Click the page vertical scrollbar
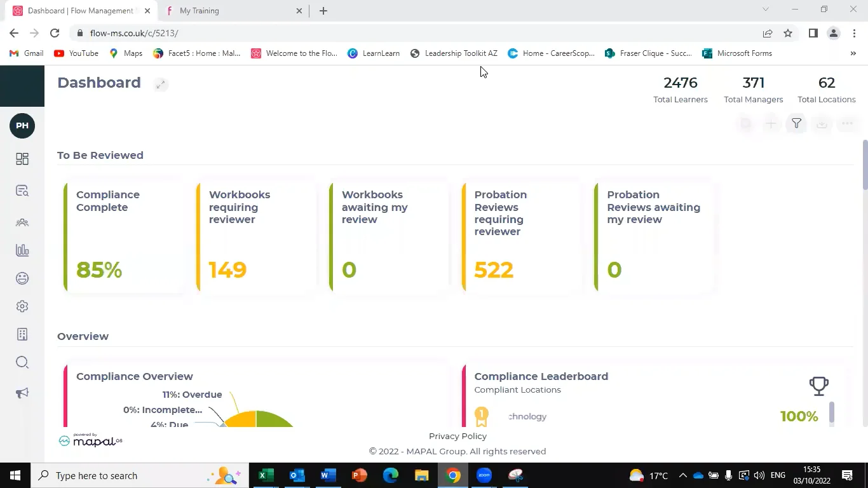The width and height of the screenshot is (868, 488). point(864,164)
